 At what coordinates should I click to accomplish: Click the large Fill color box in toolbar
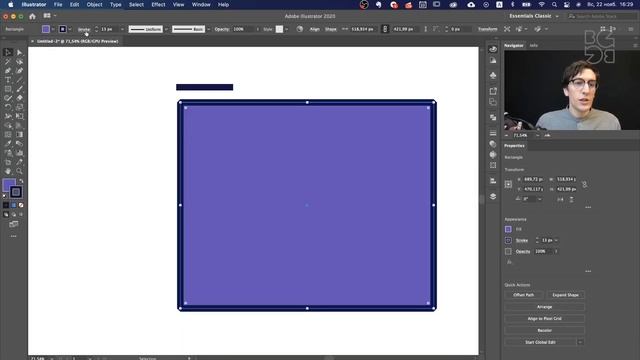click(x=9, y=185)
